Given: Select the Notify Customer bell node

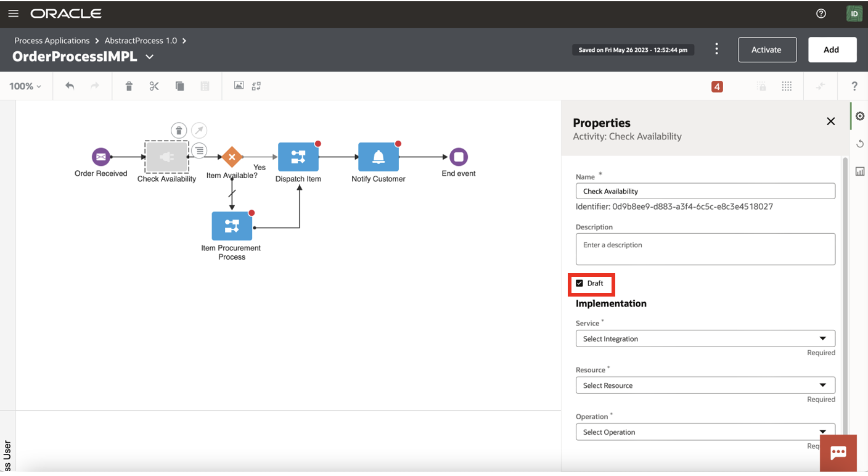Looking at the screenshot, I should (x=379, y=157).
